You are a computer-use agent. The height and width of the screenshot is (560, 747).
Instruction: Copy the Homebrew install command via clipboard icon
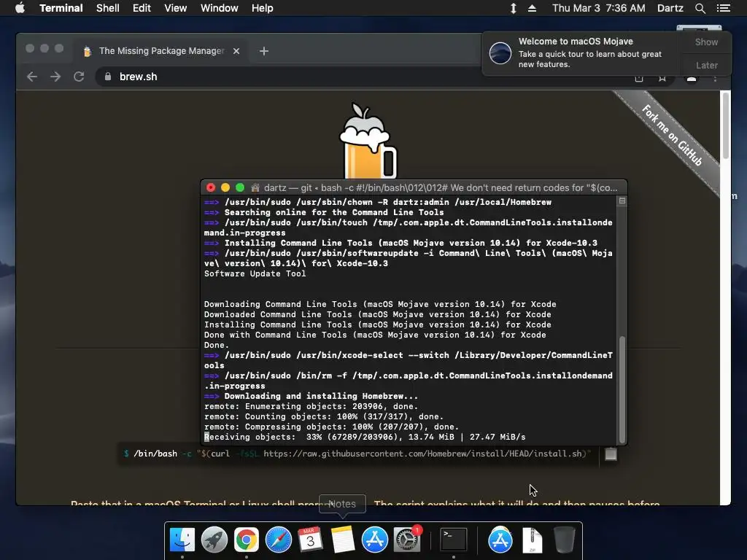(x=611, y=454)
